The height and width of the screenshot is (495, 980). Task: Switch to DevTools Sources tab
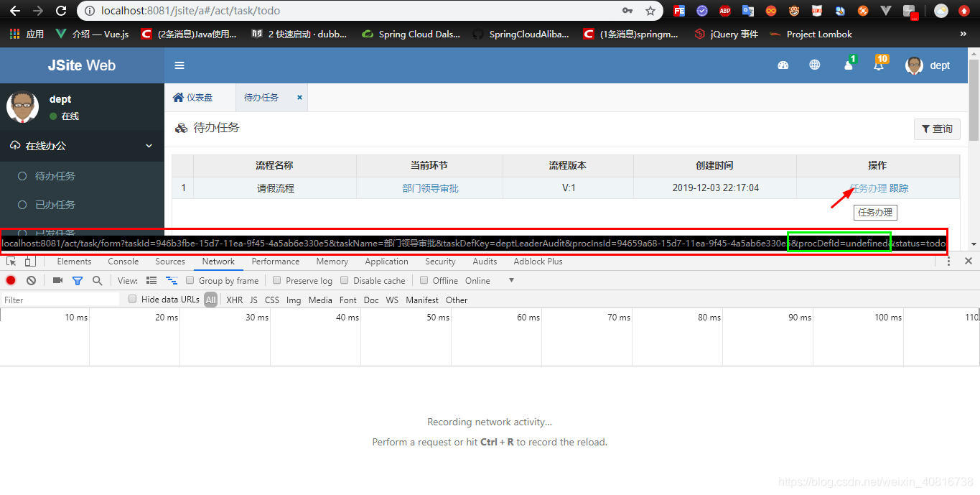click(x=170, y=262)
